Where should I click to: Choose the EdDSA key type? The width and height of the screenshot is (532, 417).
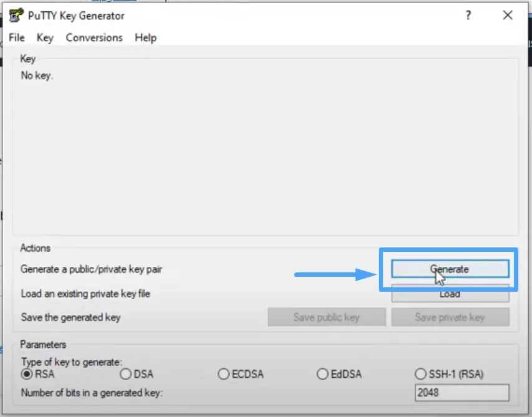[x=339, y=374]
